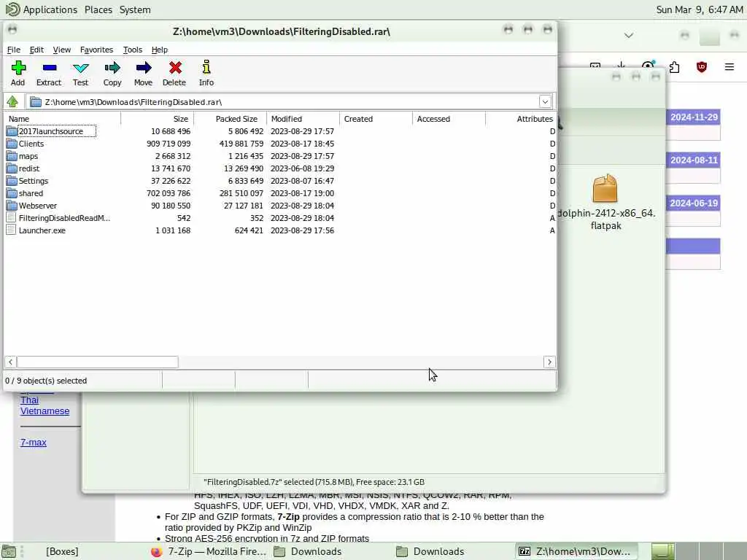Image resolution: width=747 pixels, height=560 pixels.
Task: Click the 2024-11-29 date entry in Firefox
Action: click(694, 117)
